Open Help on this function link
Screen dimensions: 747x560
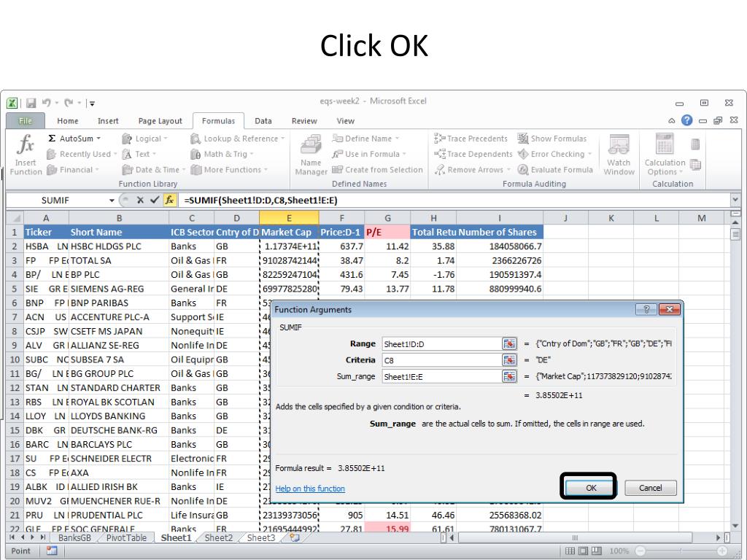[x=309, y=489]
